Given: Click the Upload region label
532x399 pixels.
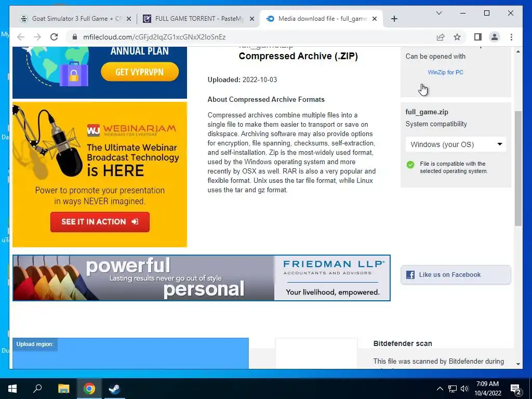Looking at the screenshot, I should click(35, 344).
